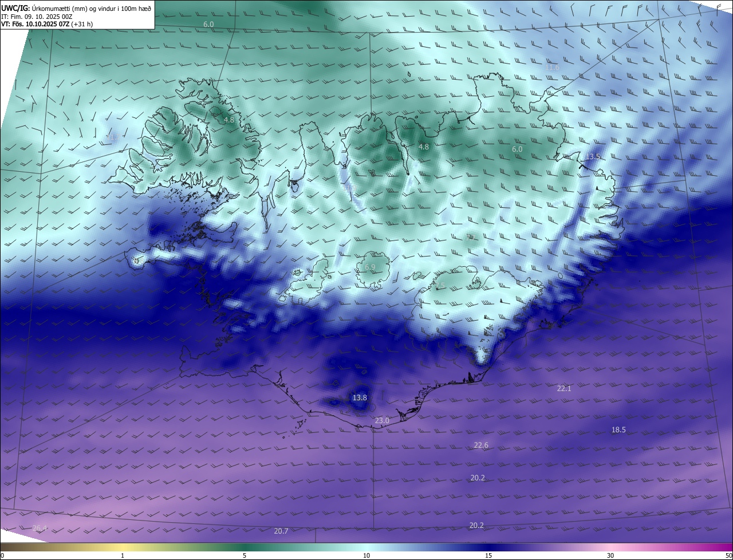This screenshot has width=733, height=560.
Task: Click the pink colorbar segment above tick 30
Action: (x=610, y=547)
